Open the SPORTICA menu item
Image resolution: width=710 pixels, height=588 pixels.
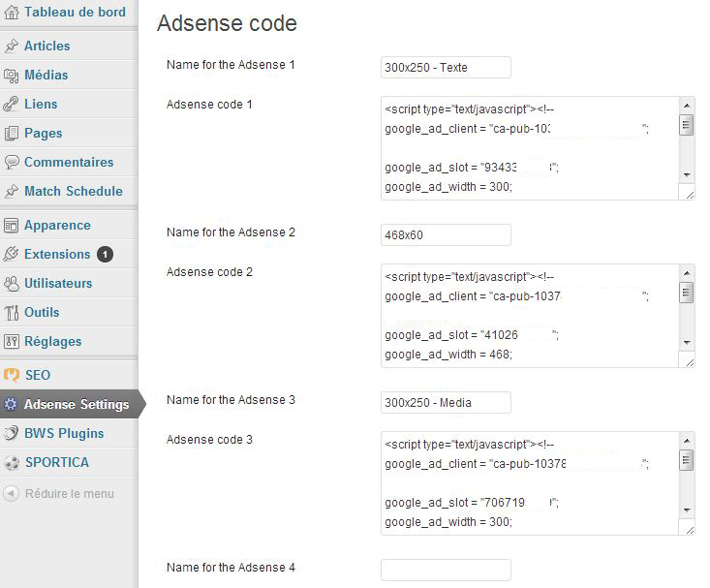[x=69, y=462]
